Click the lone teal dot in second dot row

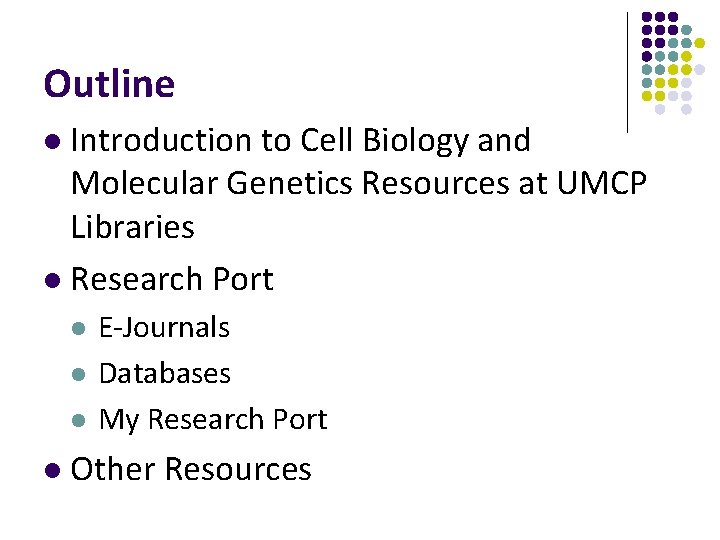click(x=687, y=31)
